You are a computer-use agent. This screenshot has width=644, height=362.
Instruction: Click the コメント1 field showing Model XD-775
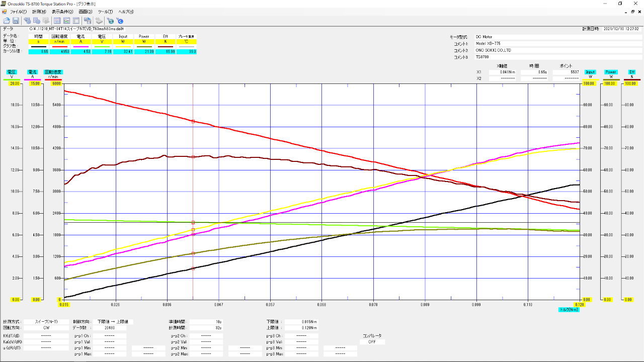pos(558,44)
